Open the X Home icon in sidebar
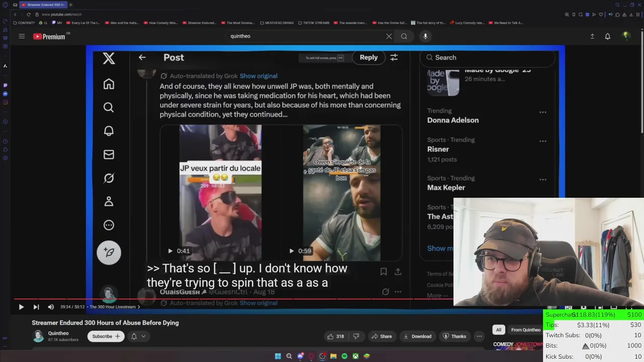 click(x=109, y=84)
